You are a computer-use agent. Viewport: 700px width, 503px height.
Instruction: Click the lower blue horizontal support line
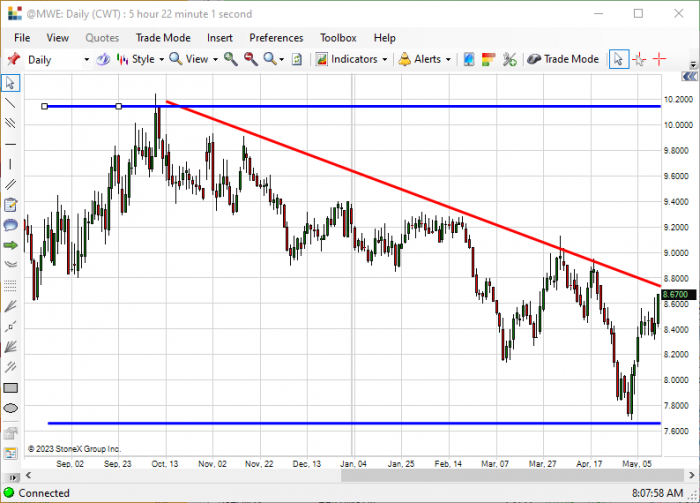pyautogui.click(x=354, y=423)
